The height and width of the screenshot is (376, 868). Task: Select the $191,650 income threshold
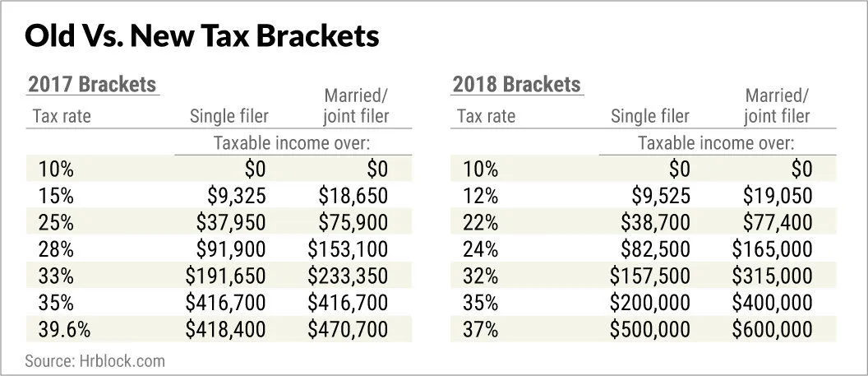click(226, 276)
